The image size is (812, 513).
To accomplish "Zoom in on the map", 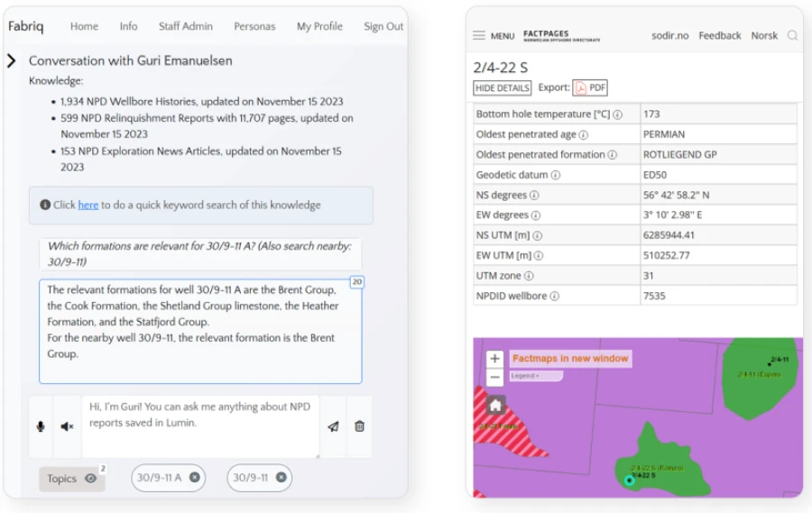I will [494, 359].
